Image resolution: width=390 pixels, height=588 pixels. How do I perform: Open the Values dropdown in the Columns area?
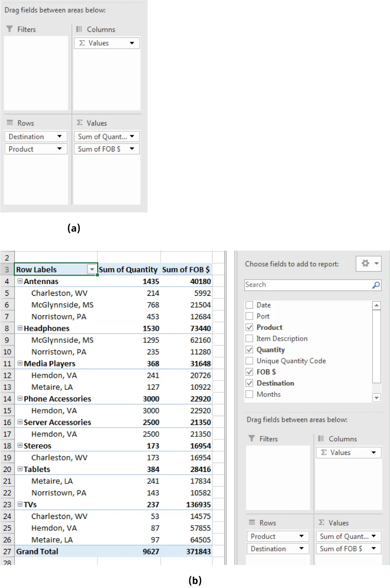132,43
